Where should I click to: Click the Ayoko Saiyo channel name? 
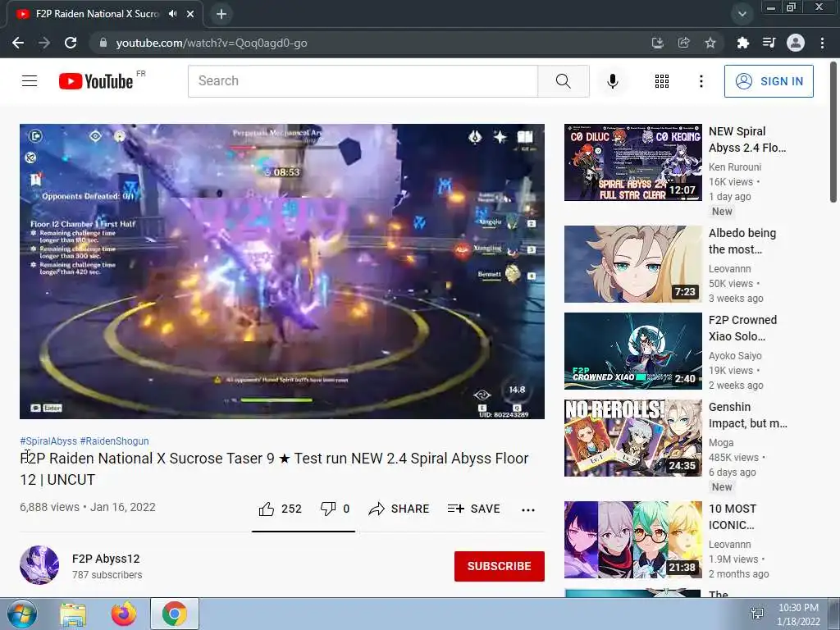pos(735,356)
